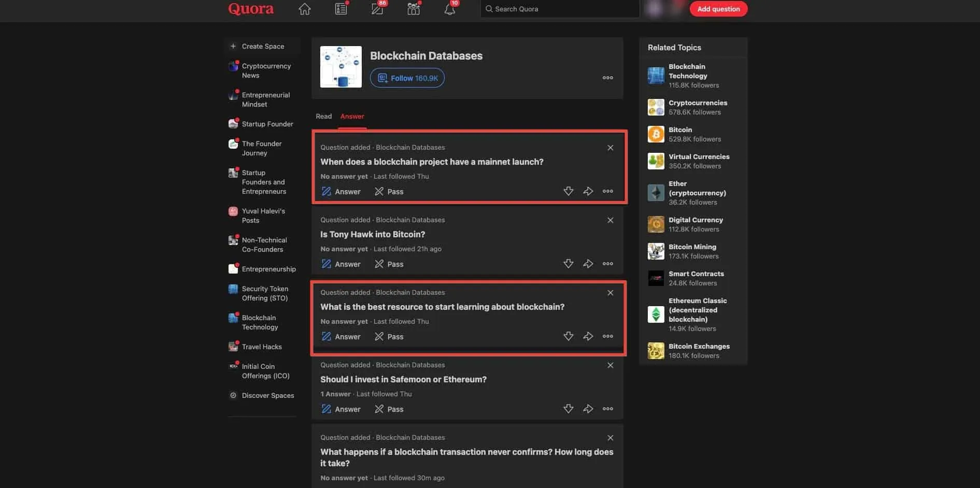This screenshot has height=488, width=980.
Task: Pass on the Tony Hawk question
Action: click(389, 264)
